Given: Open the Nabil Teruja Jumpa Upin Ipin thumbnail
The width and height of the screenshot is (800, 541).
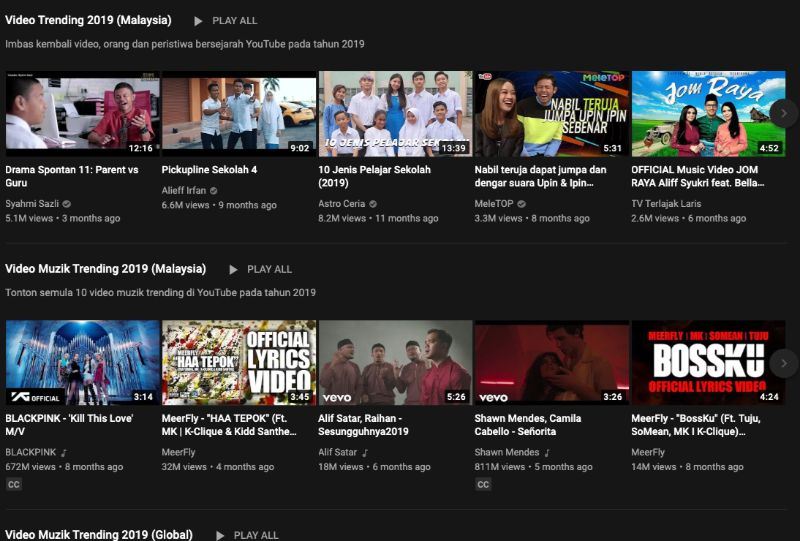Looking at the screenshot, I should coord(552,114).
